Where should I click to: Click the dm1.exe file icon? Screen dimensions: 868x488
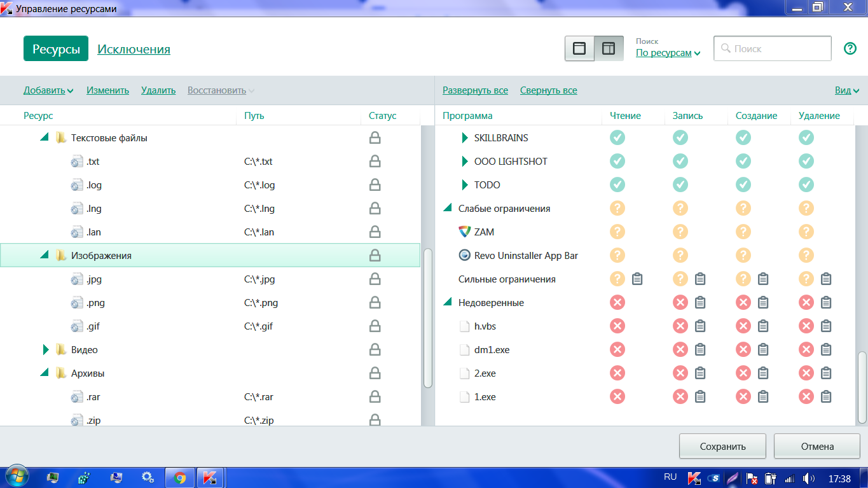coord(464,350)
